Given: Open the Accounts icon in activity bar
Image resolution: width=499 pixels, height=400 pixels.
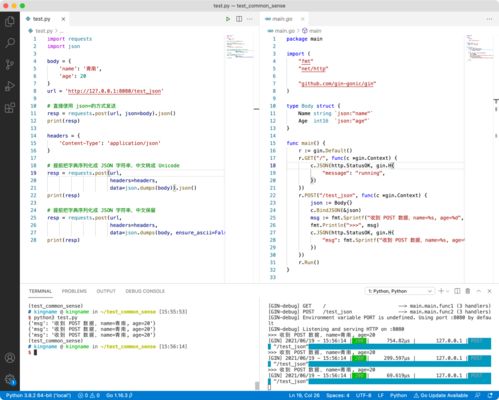Looking at the screenshot, I should point(10,358).
